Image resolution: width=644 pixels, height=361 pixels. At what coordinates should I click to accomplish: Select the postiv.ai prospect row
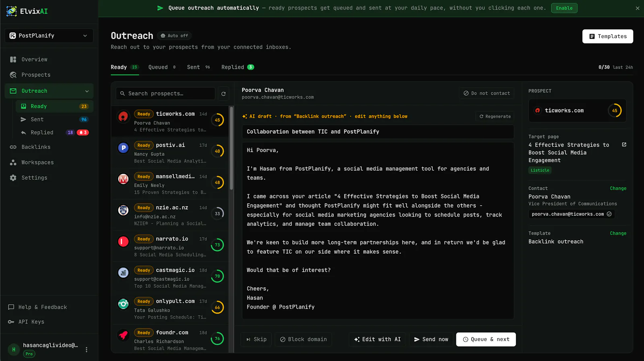pos(170,153)
